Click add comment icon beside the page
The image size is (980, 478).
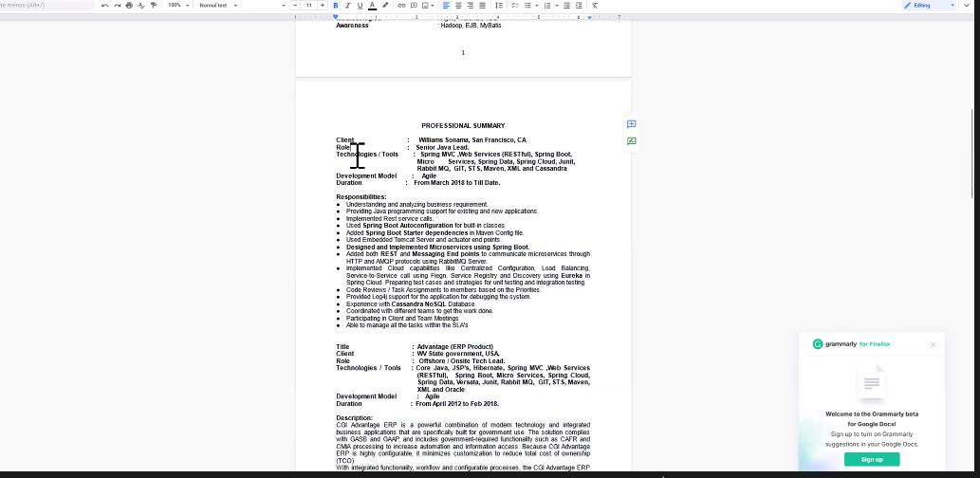coord(631,124)
